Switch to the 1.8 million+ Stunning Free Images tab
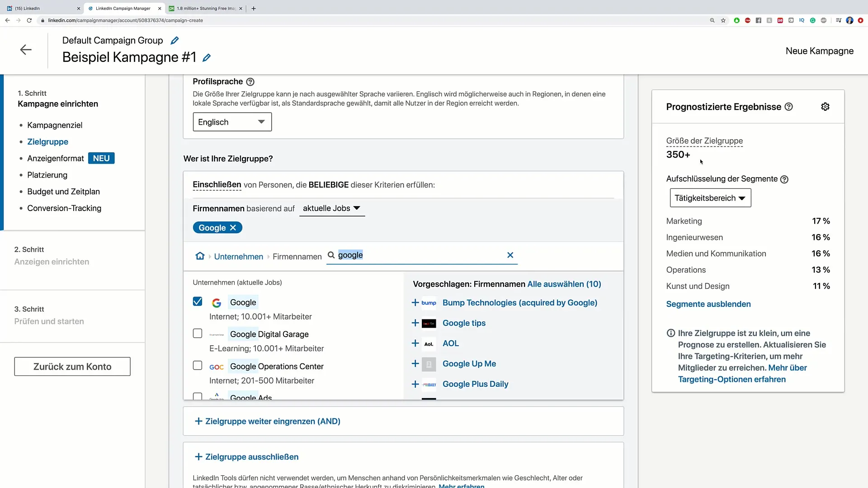This screenshot has width=868, height=488. pos(206,8)
